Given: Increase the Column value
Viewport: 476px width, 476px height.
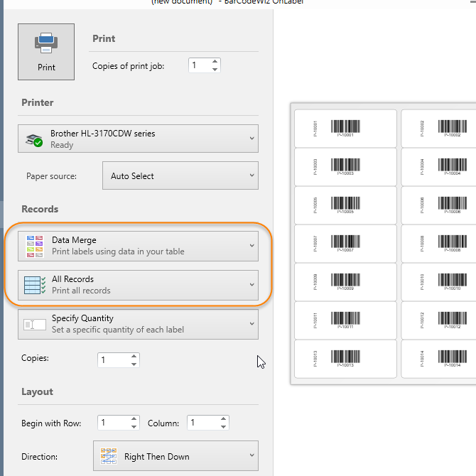Looking at the screenshot, I should pos(223,419).
